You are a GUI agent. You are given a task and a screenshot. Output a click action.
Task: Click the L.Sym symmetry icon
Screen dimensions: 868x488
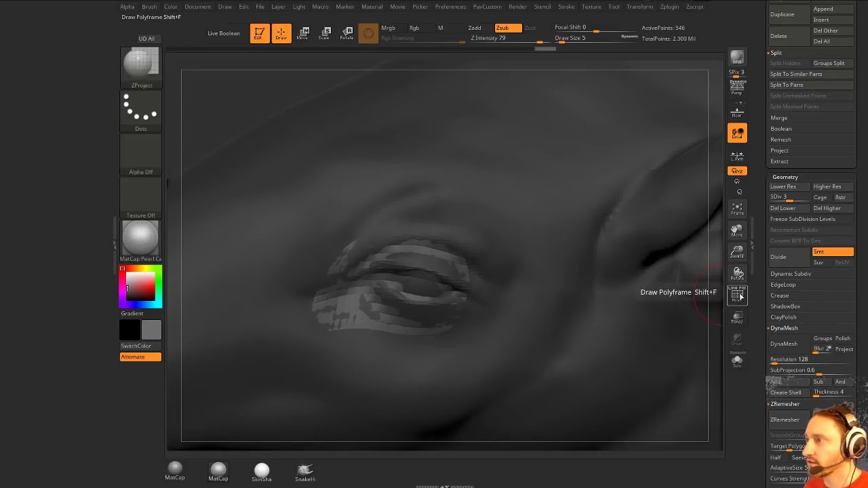coord(737,156)
